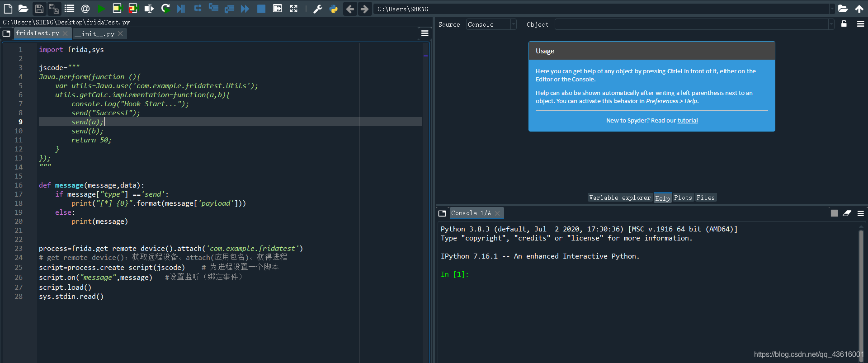Click the working directory path field
The height and width of the screenshot is (363, 868).
click(x=601, y=9)
